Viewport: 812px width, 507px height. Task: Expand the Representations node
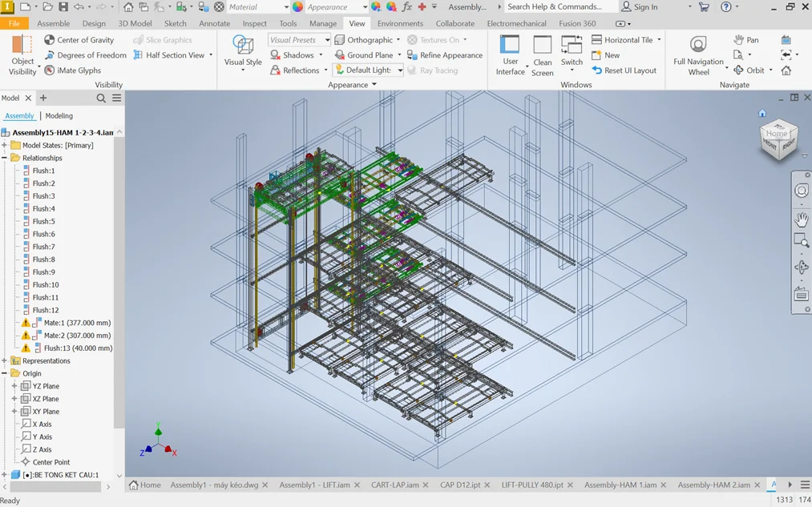point(4,360)
